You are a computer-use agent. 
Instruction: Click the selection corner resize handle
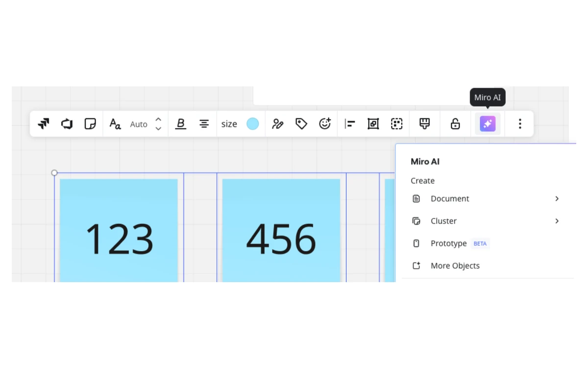54,173
